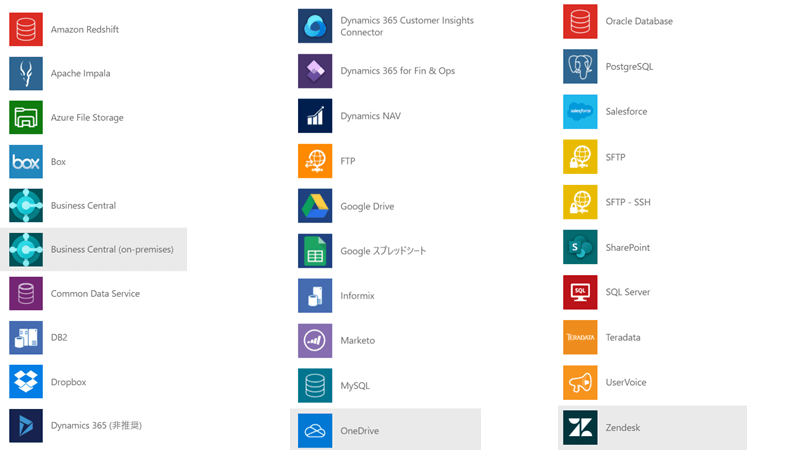
Task: Open the OneDrive cloud icon
Action: click(315, 431)
